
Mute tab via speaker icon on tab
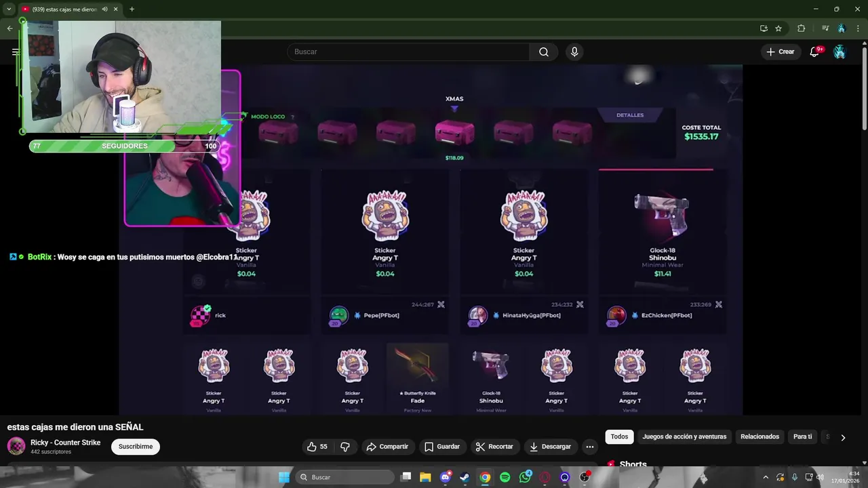(104, 9)
